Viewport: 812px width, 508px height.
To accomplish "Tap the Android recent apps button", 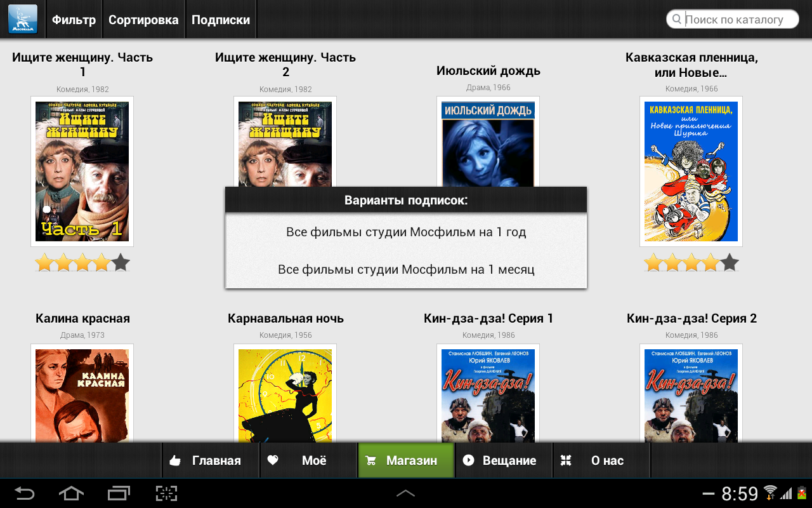I will point(118,493).
